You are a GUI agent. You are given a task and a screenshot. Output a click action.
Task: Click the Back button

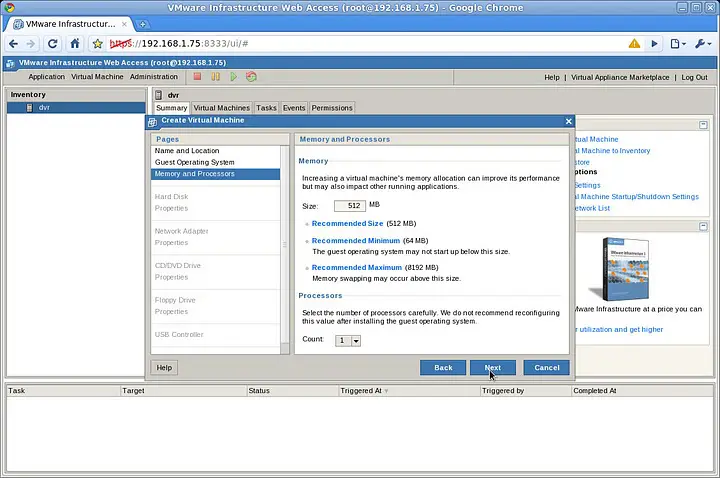(443, 367)
